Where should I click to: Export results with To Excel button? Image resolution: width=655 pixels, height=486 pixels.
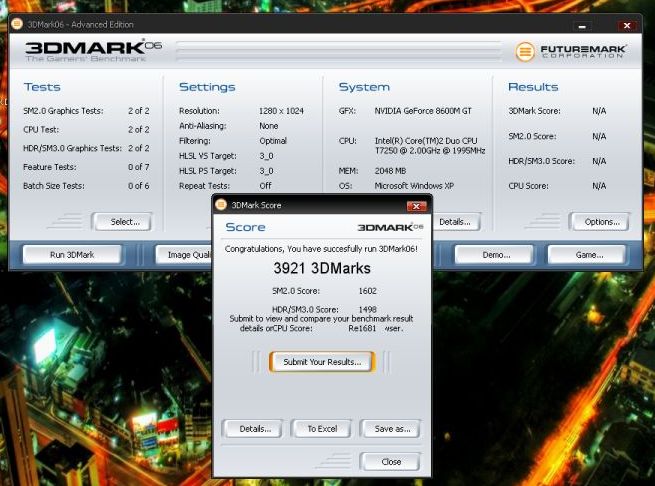click(322, 429)
